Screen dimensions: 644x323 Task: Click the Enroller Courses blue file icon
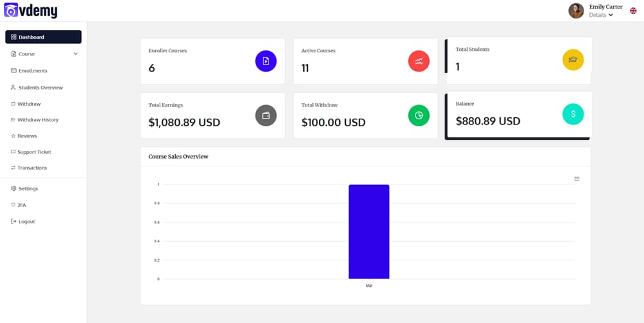click(x=266, y=61)
